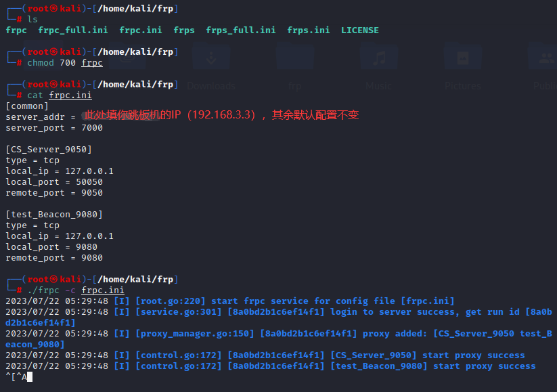Open the frp folder desktop icon

(x=294, y=61)
